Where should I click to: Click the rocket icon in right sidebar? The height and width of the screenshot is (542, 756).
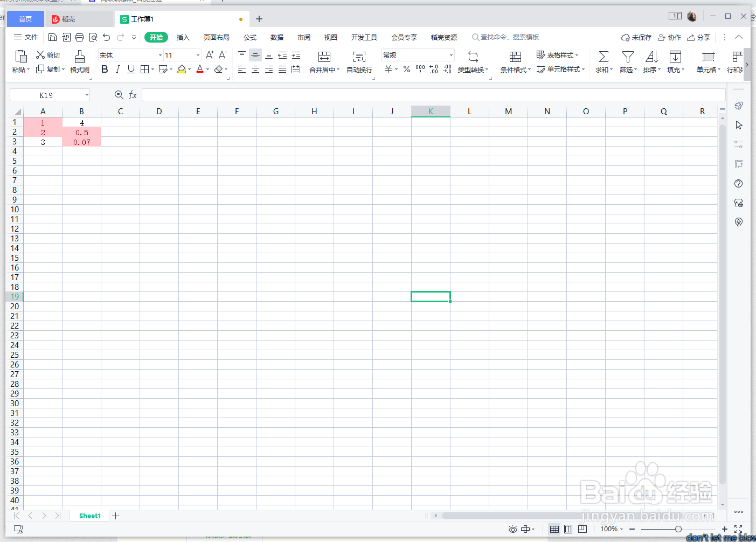tap(739, 106)
